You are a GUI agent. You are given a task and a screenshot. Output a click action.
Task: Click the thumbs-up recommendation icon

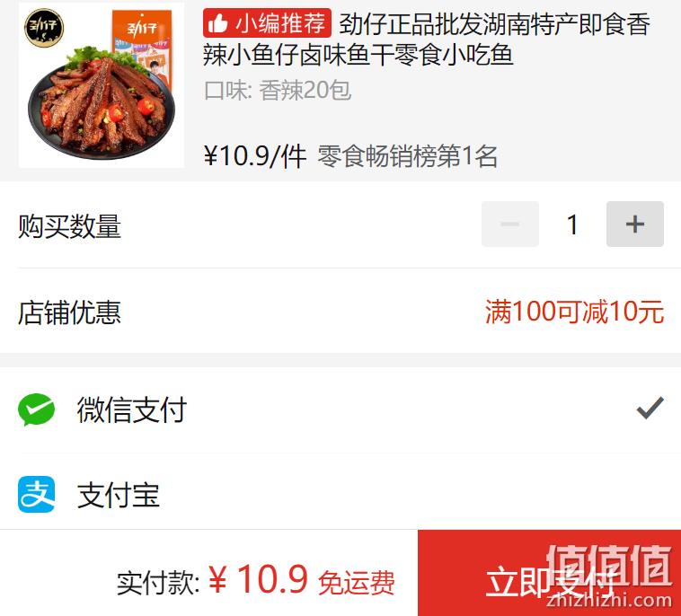217,23
